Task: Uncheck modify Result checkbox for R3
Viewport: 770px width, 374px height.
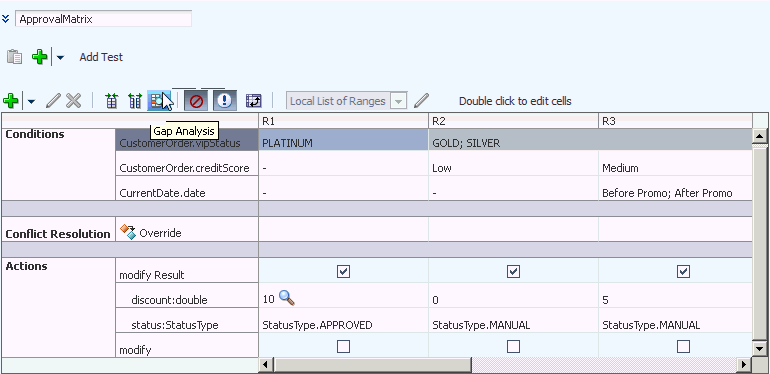Action: pos(683,271)
